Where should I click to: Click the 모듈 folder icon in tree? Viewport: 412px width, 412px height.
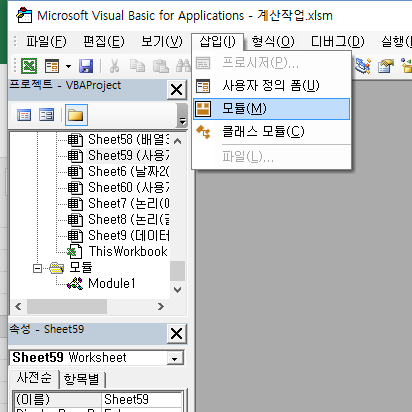[57, 268]
